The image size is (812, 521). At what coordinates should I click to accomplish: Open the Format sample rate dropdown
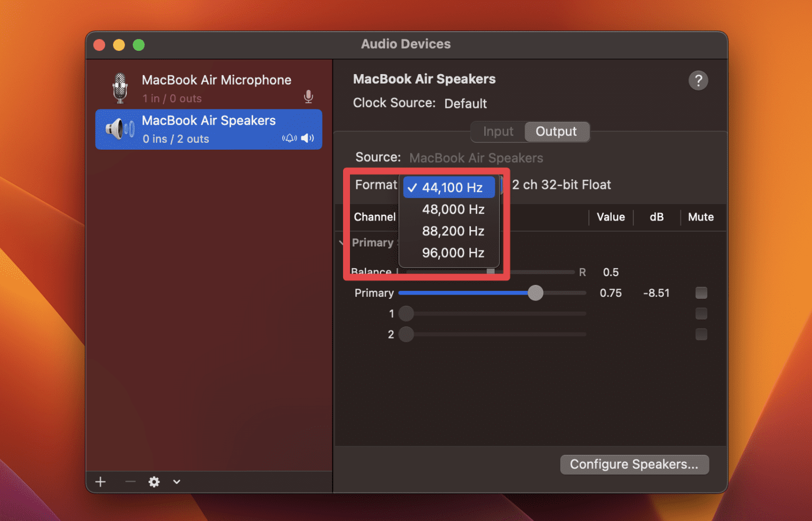click(449, 187)
